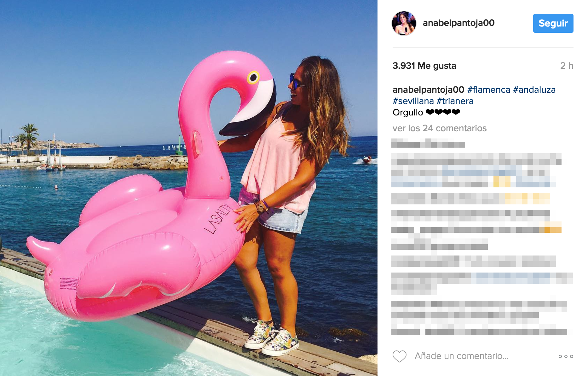
Task: Expand ver los 24 comentarios
Action: (x=440, y=128)
